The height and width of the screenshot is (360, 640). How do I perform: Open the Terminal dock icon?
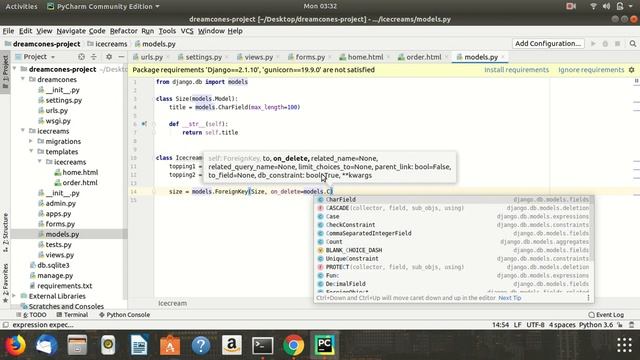pyautogui.click(x=262, y=345)
